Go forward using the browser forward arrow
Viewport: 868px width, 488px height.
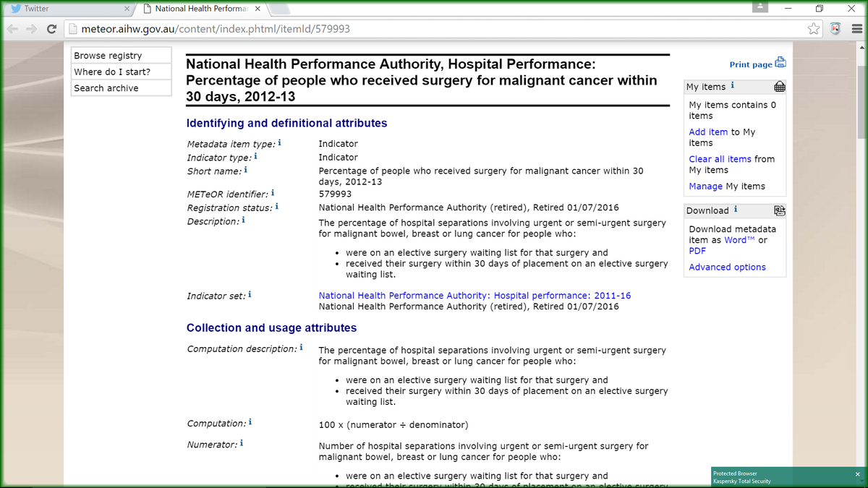(32, 29)
